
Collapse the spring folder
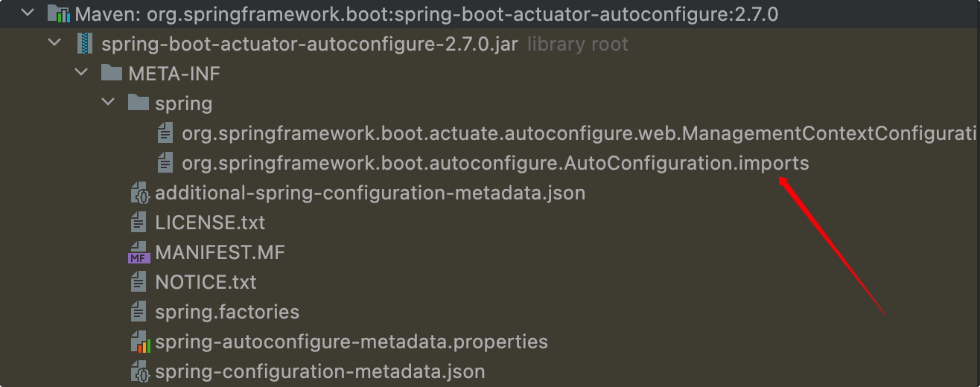(x=108, y=103)
